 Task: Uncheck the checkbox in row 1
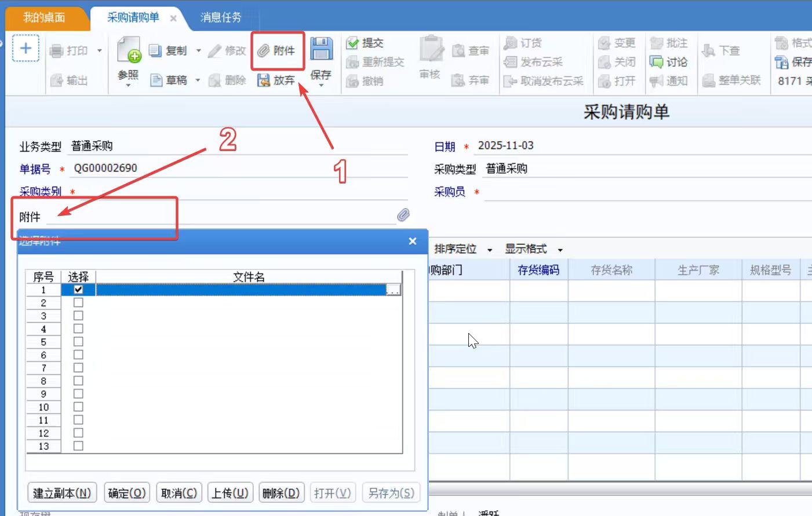78,290
